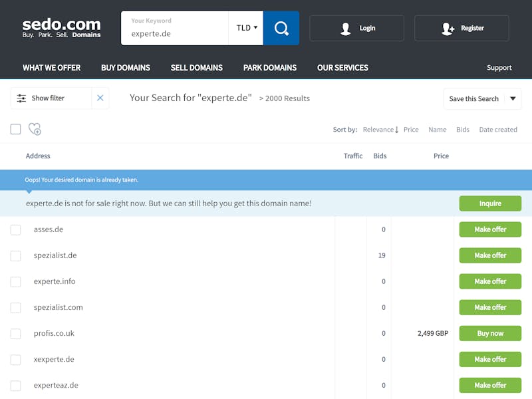This screenshot has width=532, height=399.
Task: Expand Save this Search arrow
Action: coord(513,98)
